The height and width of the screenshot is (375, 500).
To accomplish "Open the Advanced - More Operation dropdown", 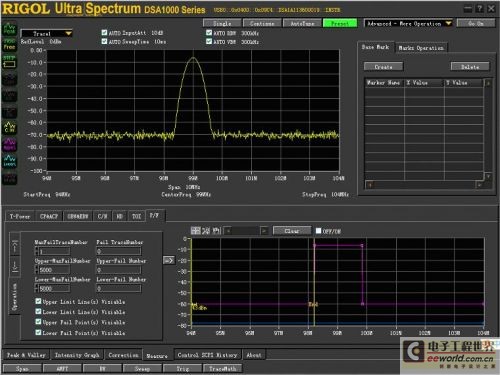I will pos(408,24).
